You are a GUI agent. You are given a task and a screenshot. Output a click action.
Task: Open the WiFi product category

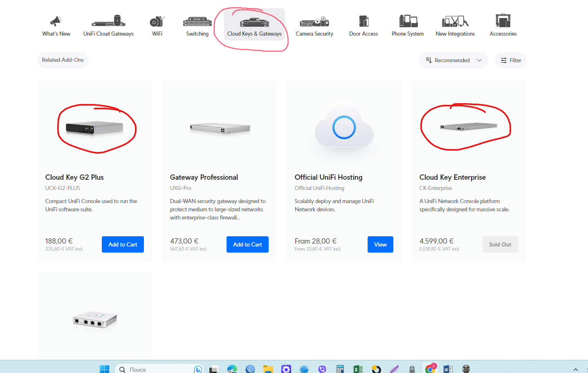(x=157, y=25)
